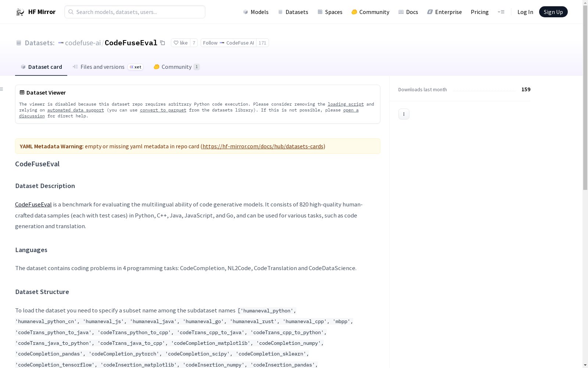This screenshot has width=588, height=368.
Task: Click the "Datasets:" breadcrumb link
Action: click(39, 43)
